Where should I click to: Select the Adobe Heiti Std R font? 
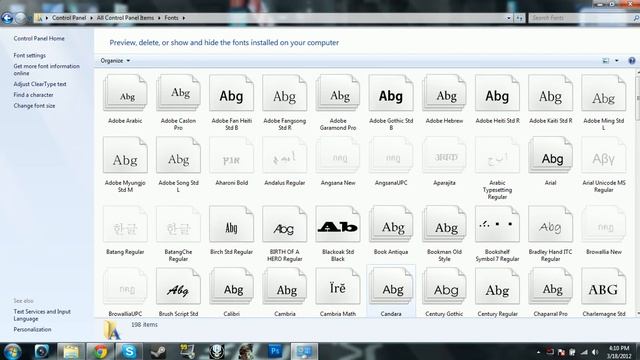pyautogui.click(x=497, y=93)
